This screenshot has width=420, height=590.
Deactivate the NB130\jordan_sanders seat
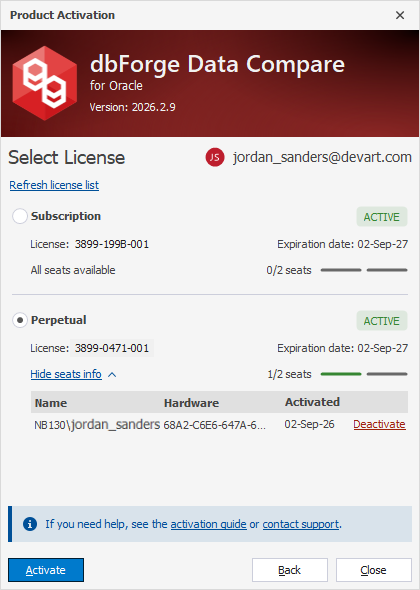379,424
